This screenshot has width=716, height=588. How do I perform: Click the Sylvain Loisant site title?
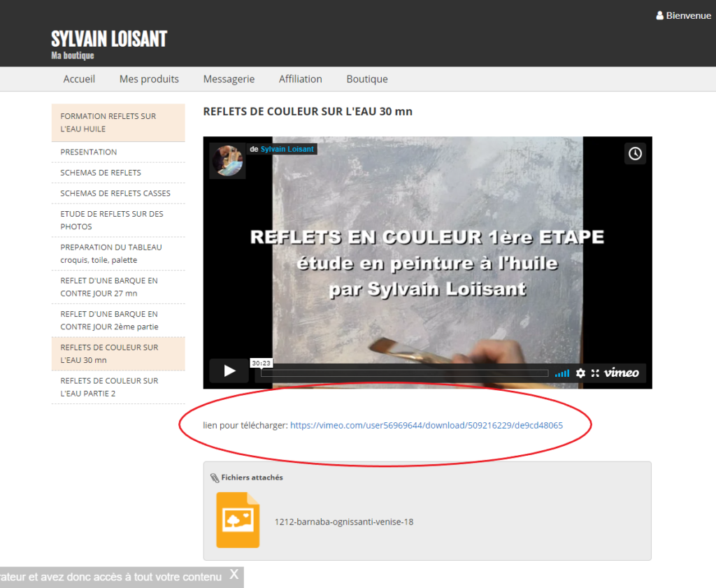(109, 39)
